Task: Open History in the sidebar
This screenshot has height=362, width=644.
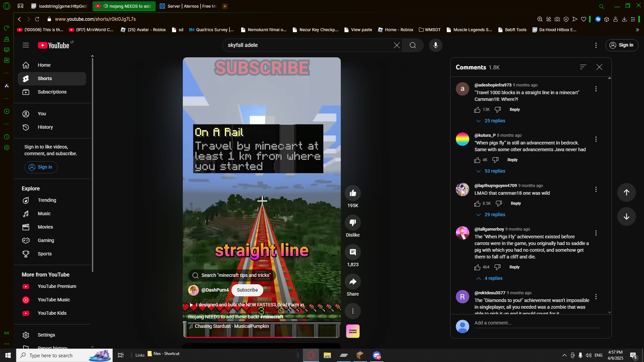Action: [x=52, y=127]
